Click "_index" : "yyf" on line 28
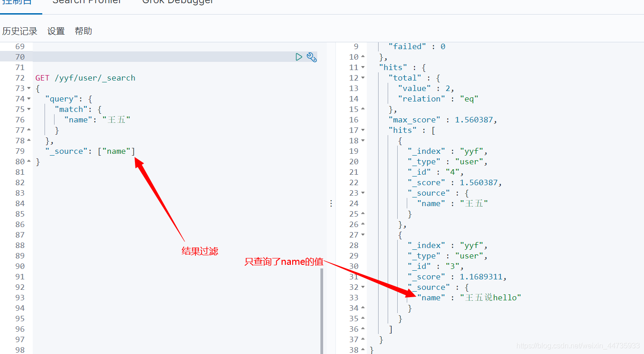The image size is (644, 354). 448,245
